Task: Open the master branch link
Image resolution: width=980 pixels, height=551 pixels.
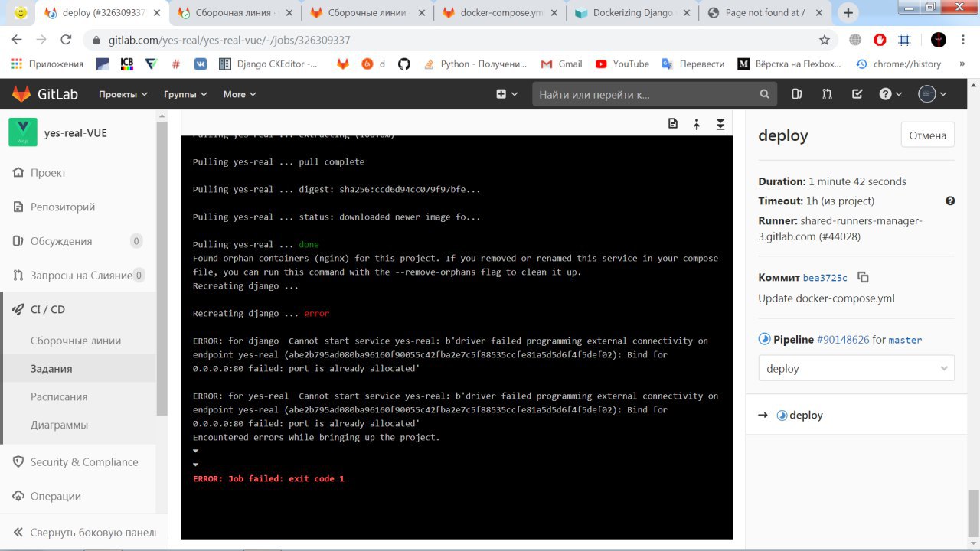Action: [905, 340]
